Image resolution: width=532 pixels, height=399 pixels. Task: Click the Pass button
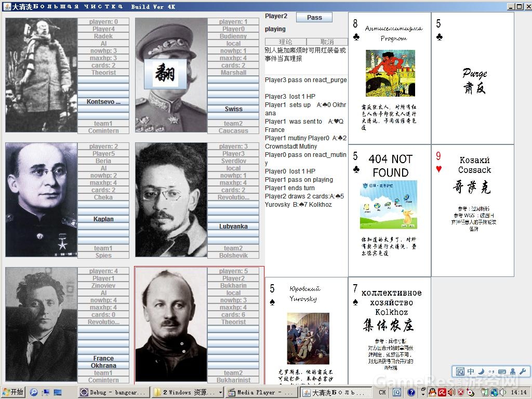tap(314, 17)
